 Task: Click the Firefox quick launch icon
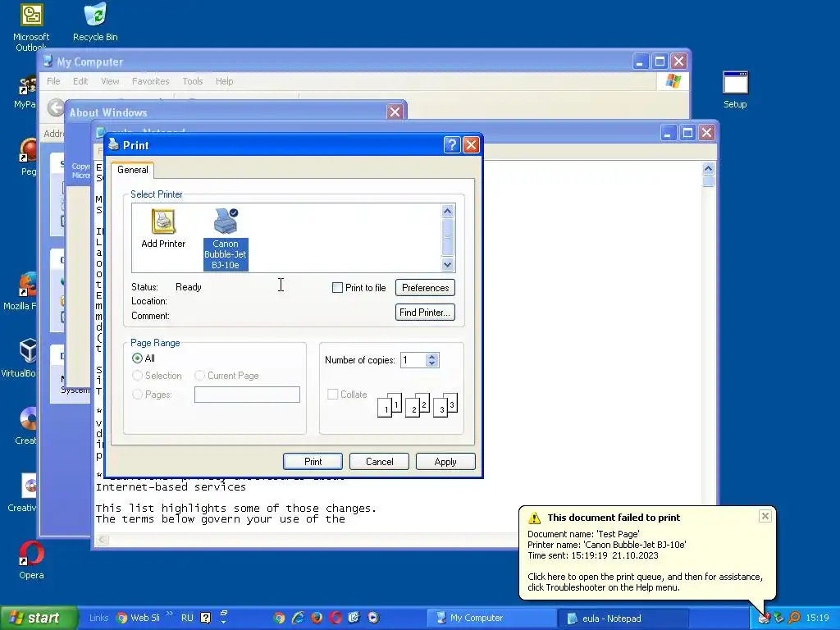(317, 618)
